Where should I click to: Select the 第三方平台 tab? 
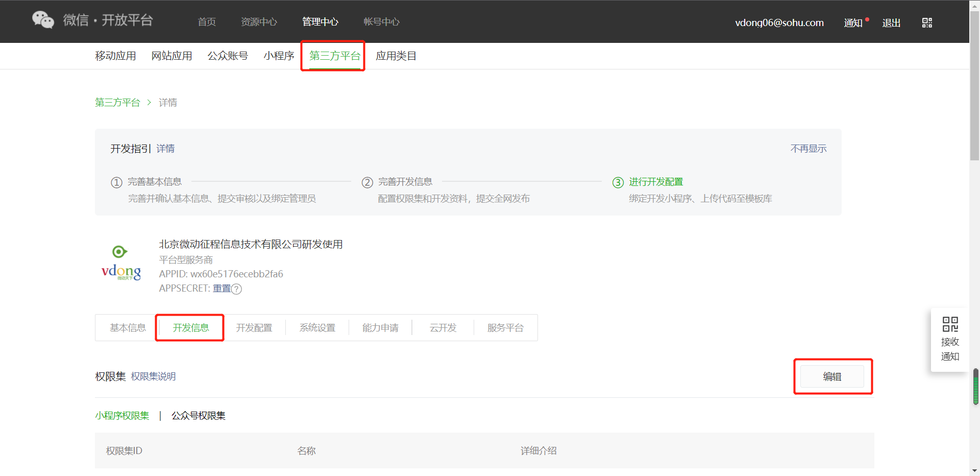(x=335, y=56)
